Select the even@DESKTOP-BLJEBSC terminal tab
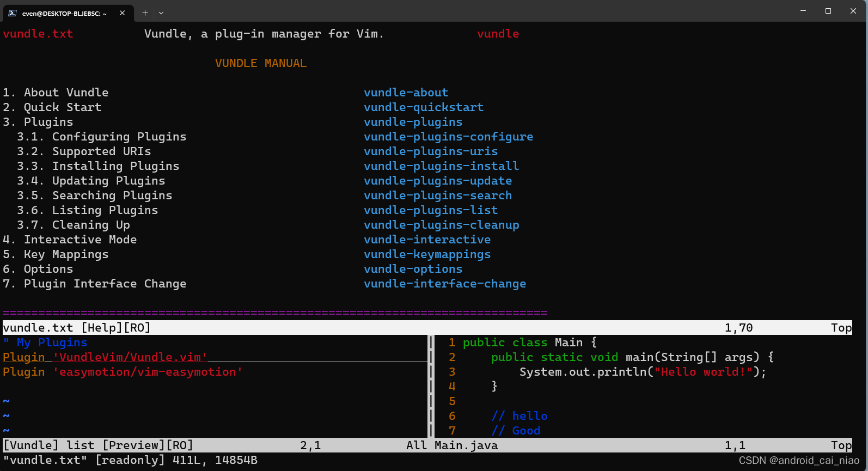868x471 pixels. pyautogui.click(x=68, y=13)
